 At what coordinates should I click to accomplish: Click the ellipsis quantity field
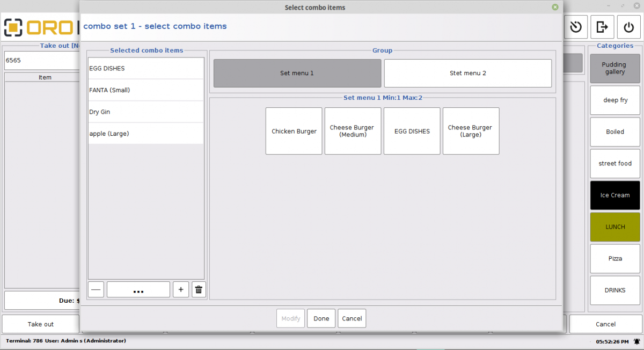(x=138, y=289)
